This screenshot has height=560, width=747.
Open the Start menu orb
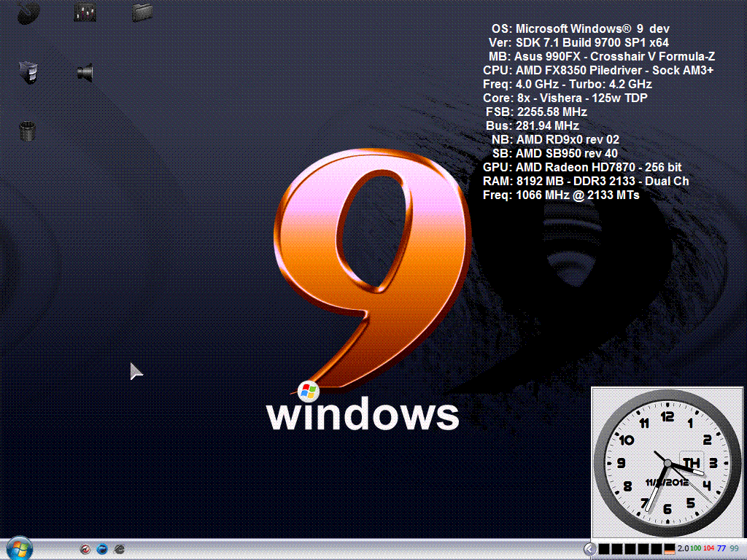(x=19, y=548)
